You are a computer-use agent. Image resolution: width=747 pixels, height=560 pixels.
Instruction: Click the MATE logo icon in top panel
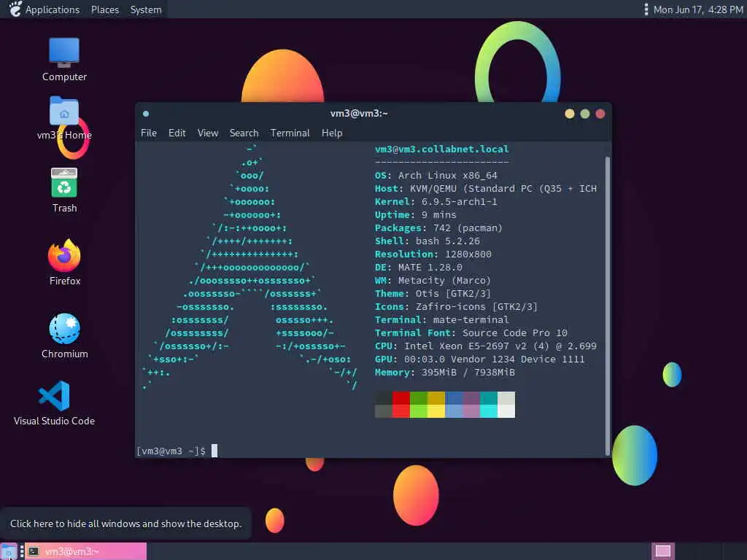click(15, 9)
